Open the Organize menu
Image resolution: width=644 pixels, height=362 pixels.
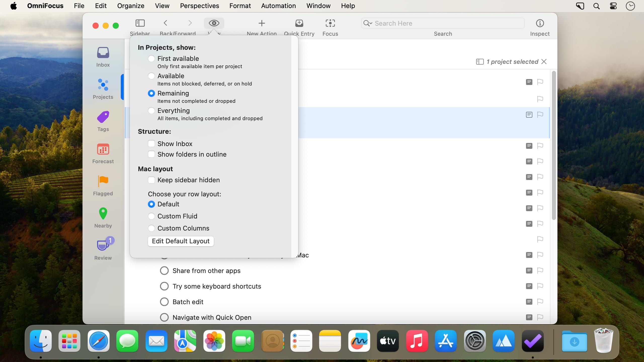(131, 6)
